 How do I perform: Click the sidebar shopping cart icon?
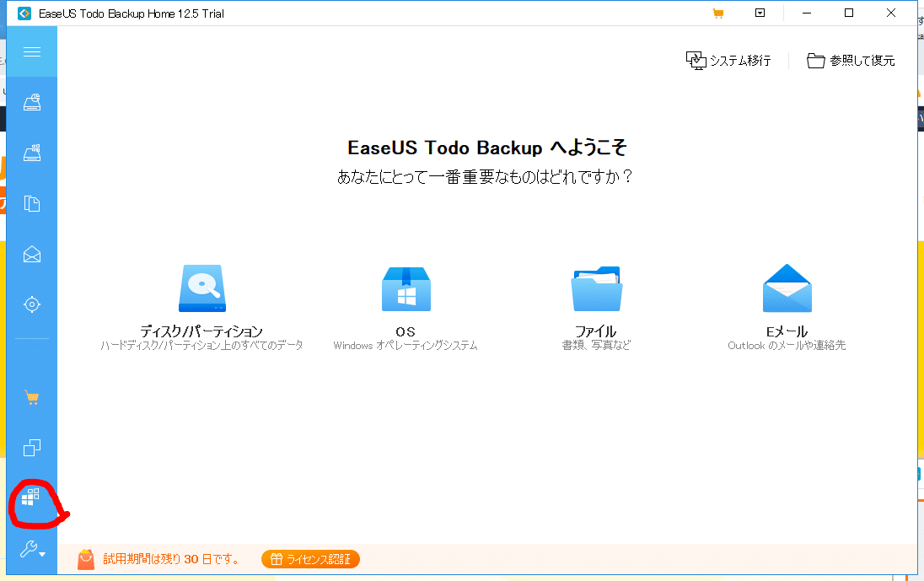click(32, 398)
